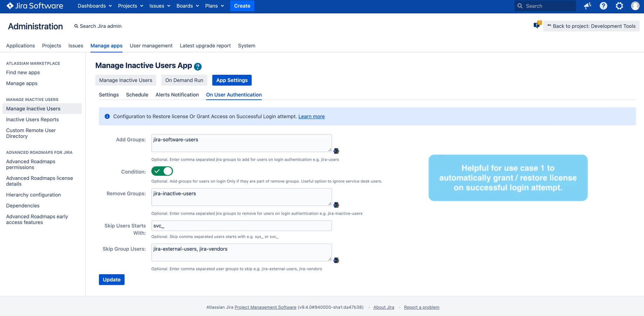Expand the Plans dropdown menu
The image size is (644, 316).
click(214, 6)
